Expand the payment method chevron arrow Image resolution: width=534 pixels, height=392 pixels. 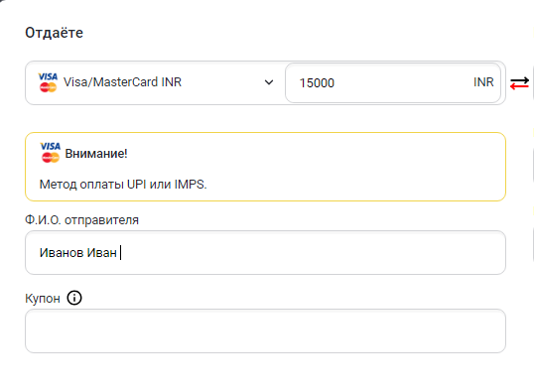[x=269, y=82]
